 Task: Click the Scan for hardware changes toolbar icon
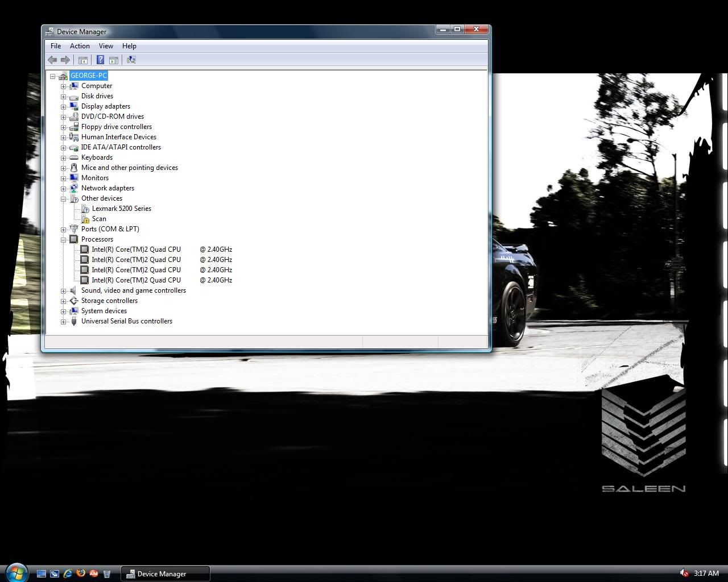click(x=131, y=60)
